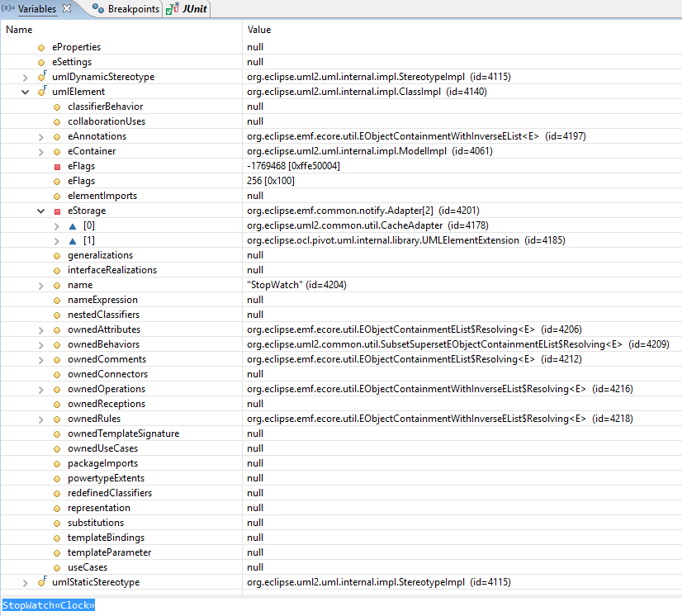Click the umlStaticStereotype final field icon
This screenshot has height=616, width=682.
[x=42, y=581]
